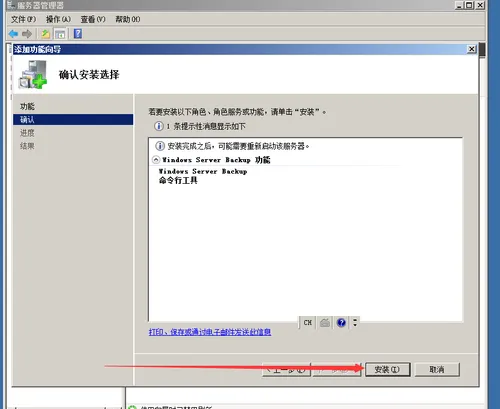This screenshot has width=500, height=409.
Task: Click the CH language bar indicator
Action: [x=308, y=323]
